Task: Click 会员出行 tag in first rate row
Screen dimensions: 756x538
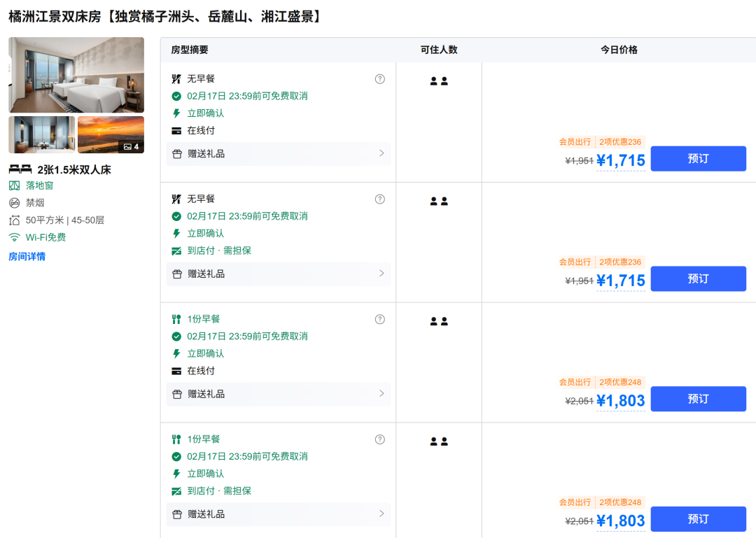Action: [575, 142]
